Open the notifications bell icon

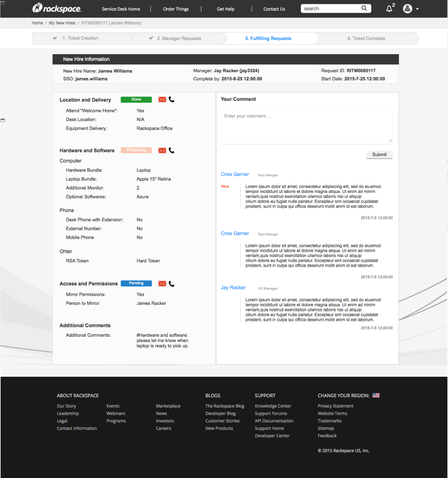pyautogui.click(x=389, y=9)
